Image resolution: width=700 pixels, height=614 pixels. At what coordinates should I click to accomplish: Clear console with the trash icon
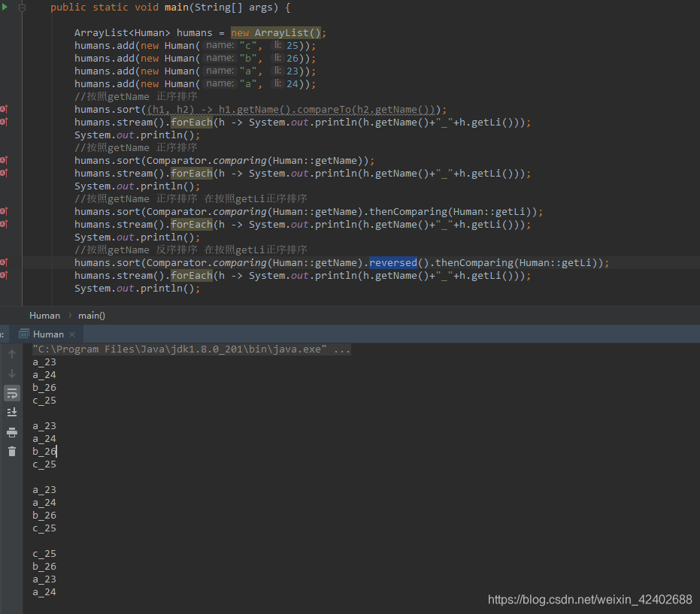(x=12, y=452)
